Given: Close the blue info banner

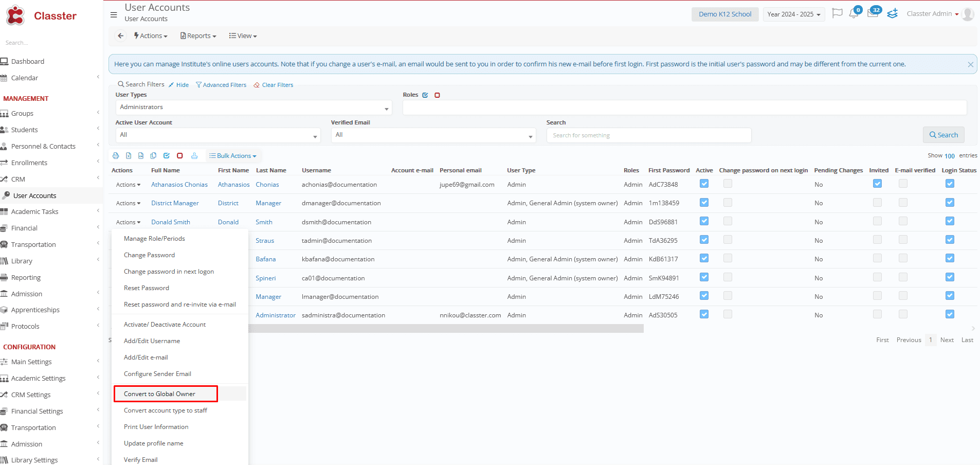Looking at the screenshot, I should tap(970, 65).
